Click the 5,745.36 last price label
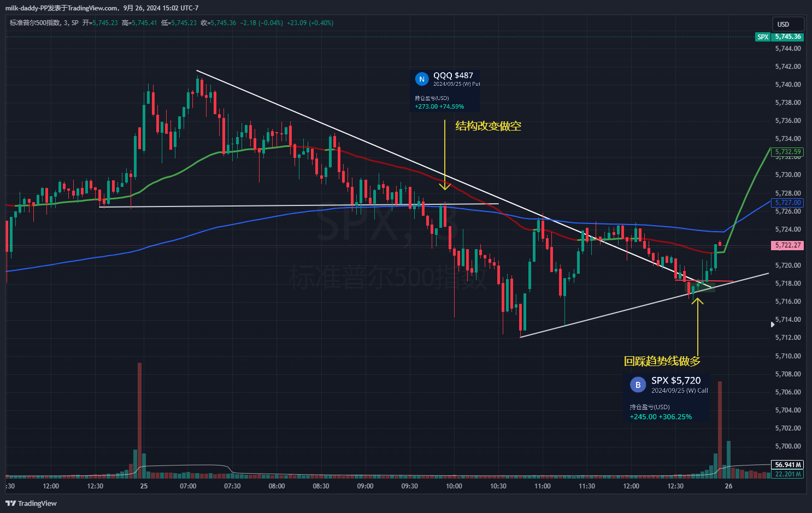This screenshot has width=812, height=513. [787, 37]
